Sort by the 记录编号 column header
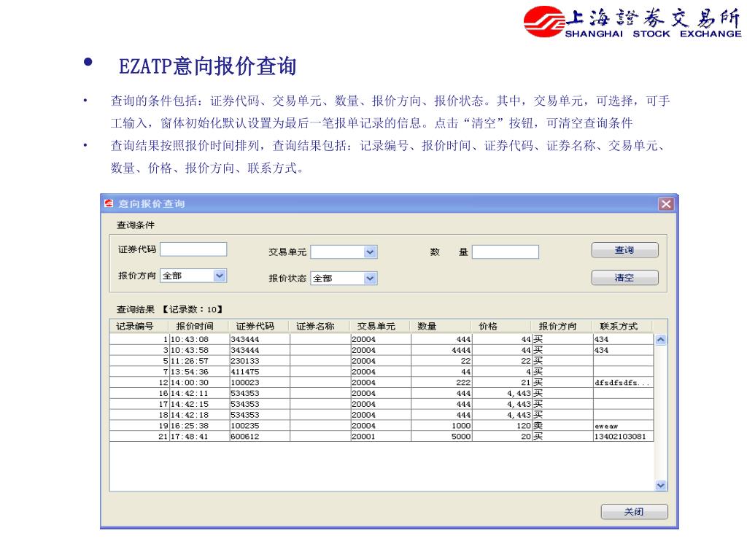This screenshot has height=560, width=747. [139, 326]
